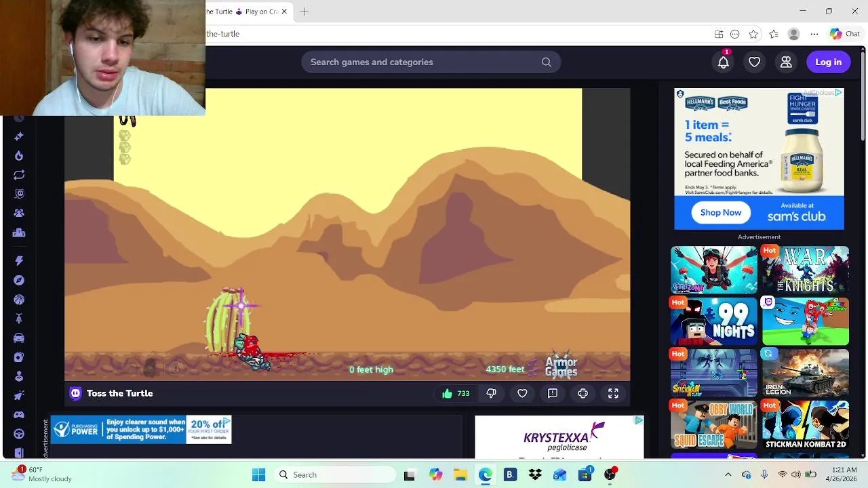Open Stickman Clash game thumbnail

714,373
